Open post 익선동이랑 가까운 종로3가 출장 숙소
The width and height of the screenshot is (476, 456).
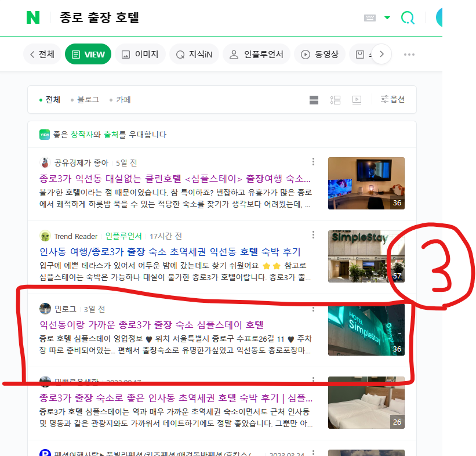[x=151, y=325]
